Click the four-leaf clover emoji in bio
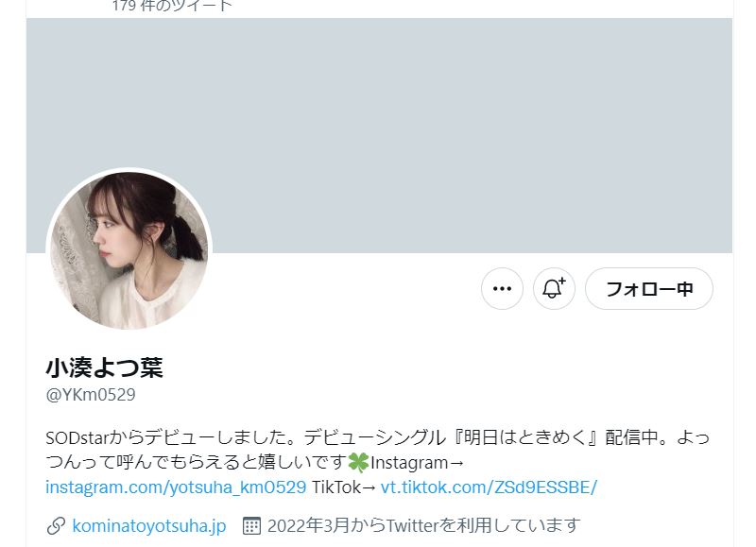Screen dimensions: 756x547 click(358, 463)
